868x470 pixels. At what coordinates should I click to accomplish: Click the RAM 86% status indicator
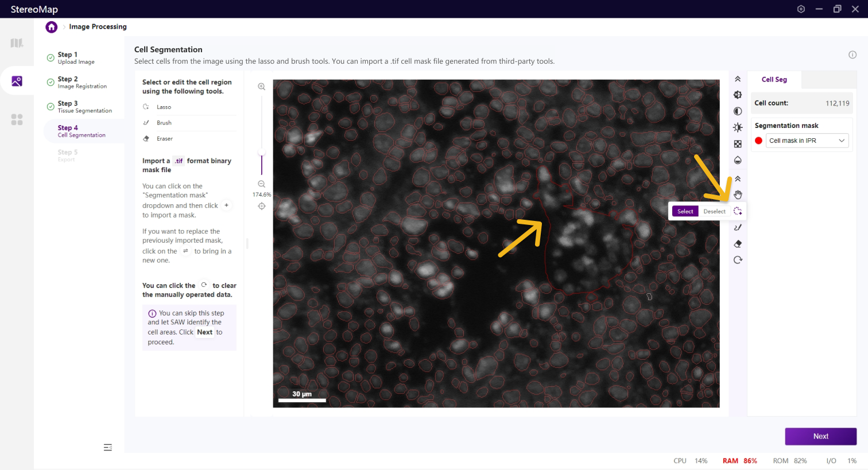[740, 461]
